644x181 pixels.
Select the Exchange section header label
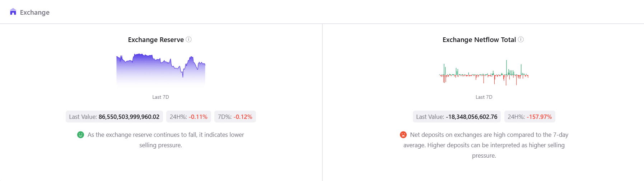(34, 12)
